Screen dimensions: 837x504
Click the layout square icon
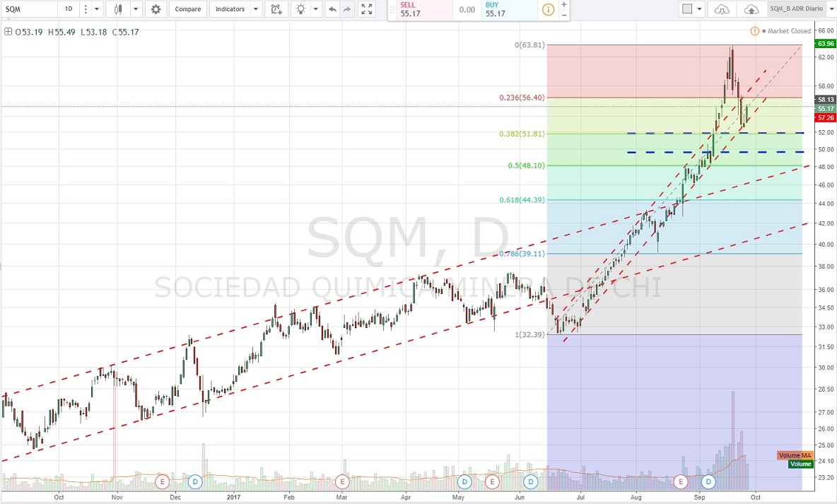point(687,9)
